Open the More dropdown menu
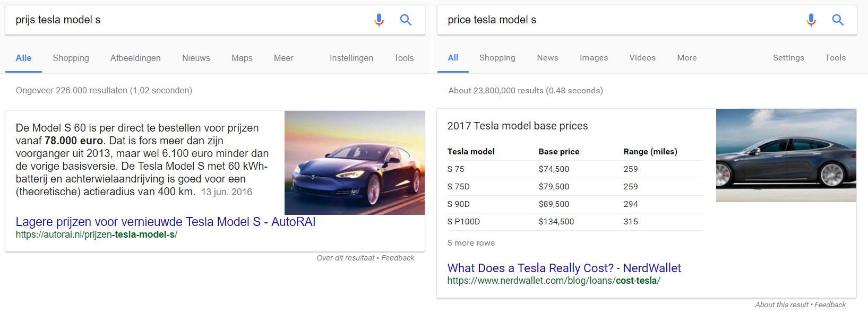 tap(686, 58)
